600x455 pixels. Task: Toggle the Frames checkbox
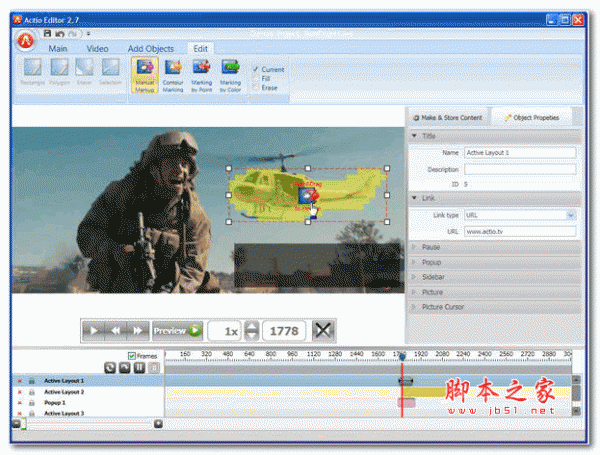coord(132,356)
